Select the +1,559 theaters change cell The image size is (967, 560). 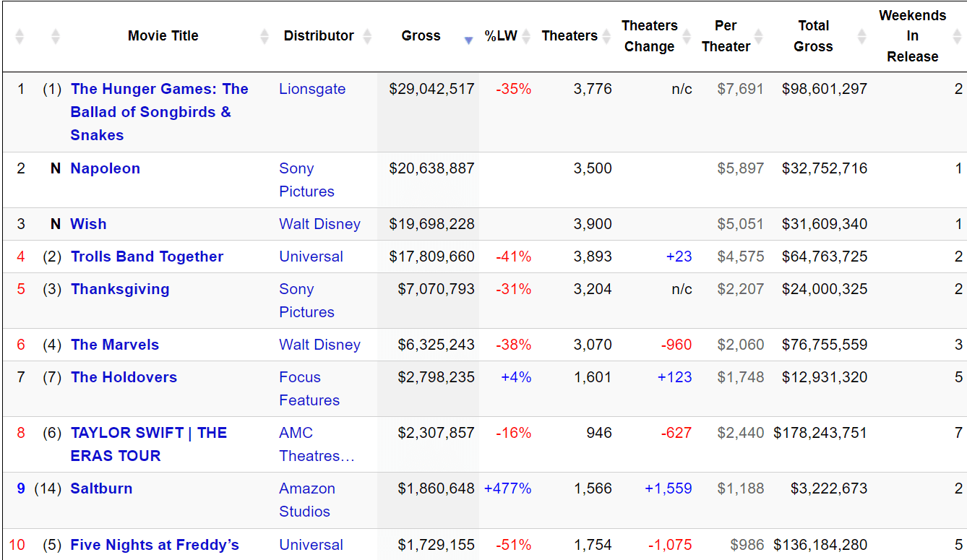tap(669, 488)
